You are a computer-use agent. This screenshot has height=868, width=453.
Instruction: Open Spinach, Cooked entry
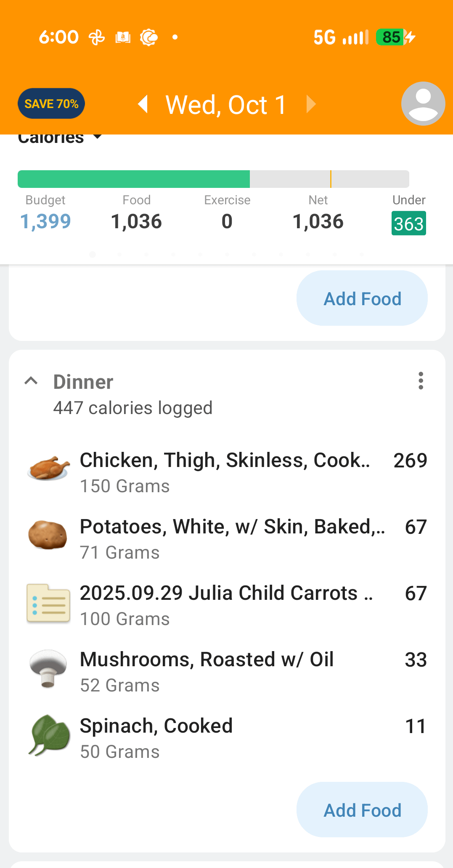pos(156,726)
